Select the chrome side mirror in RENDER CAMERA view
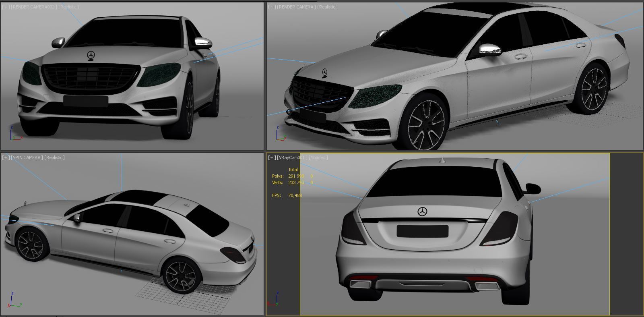 [490, 50]
